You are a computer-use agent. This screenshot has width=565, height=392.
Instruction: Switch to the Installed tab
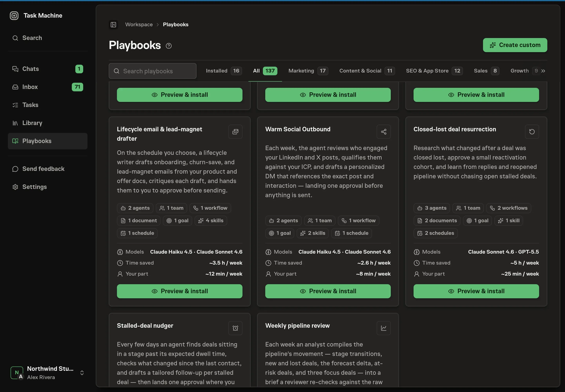[x=224, y=71]
